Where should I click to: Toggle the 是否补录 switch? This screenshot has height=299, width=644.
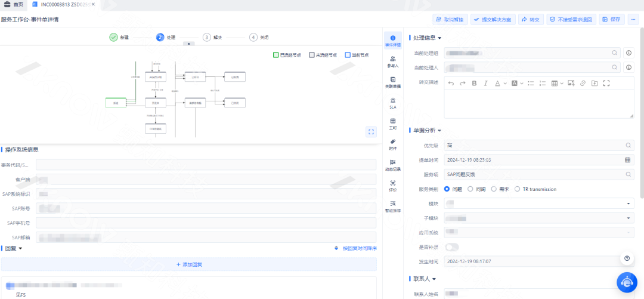pos(451,247)
